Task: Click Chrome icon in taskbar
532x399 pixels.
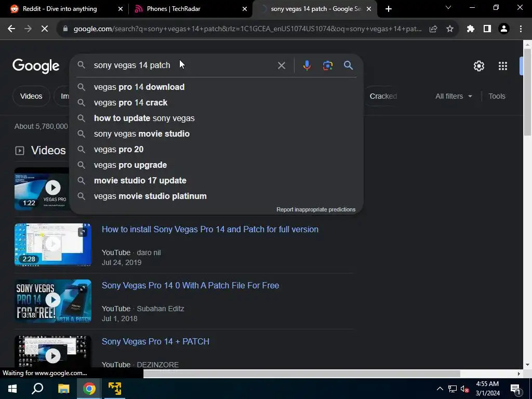Action: click(89, 389)
